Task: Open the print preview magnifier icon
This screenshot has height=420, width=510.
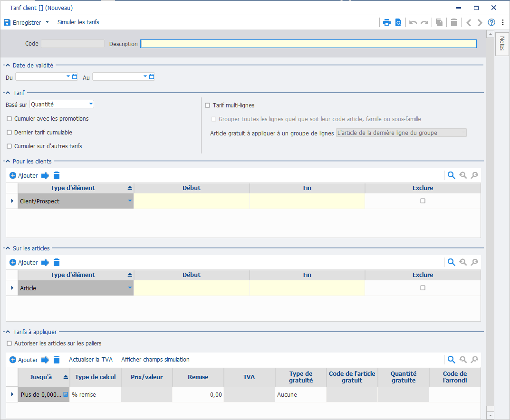Action: pos(398,22)
